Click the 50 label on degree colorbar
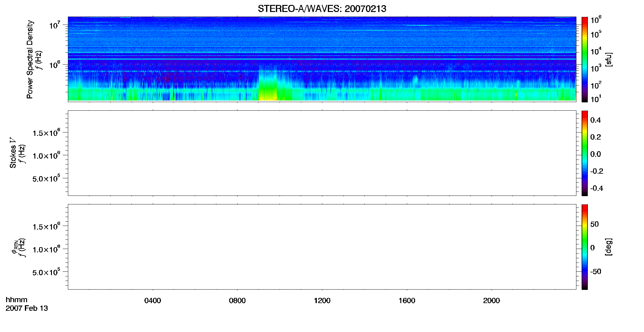Image resolution: width=644 pixels, height=332 pixels. [595, 224]
